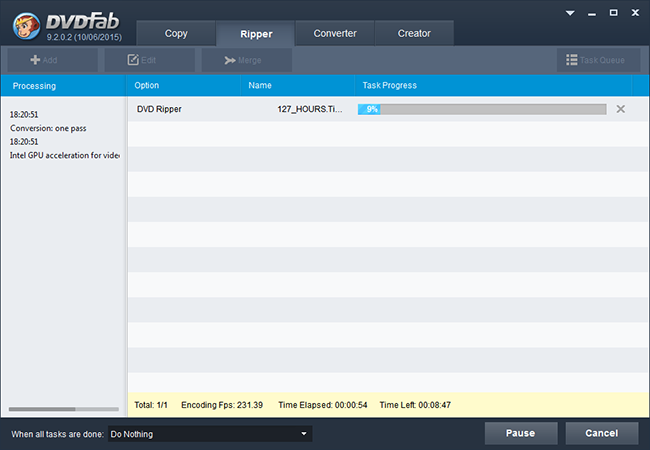The width and height of the screenshot is (650, 450).
Task: Click the 127_HOURS.Ti... task name
Action: (310, 109)
